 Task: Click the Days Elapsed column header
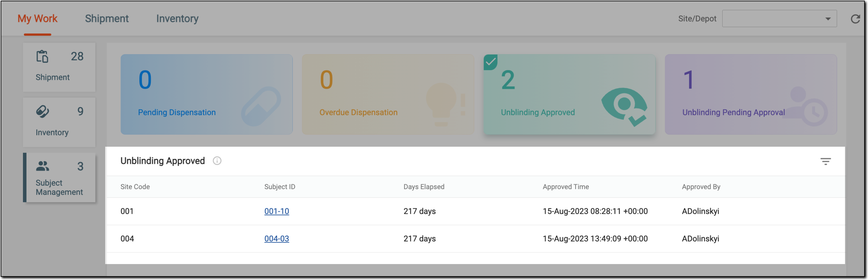[424, 187]
